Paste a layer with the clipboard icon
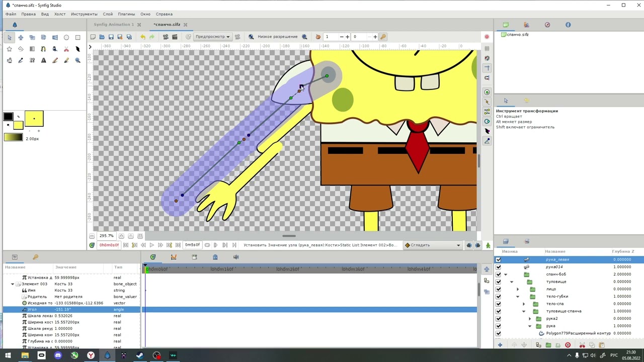Image resolution: width=644 pixels, height=362 pixels. [x=601, y=345]
